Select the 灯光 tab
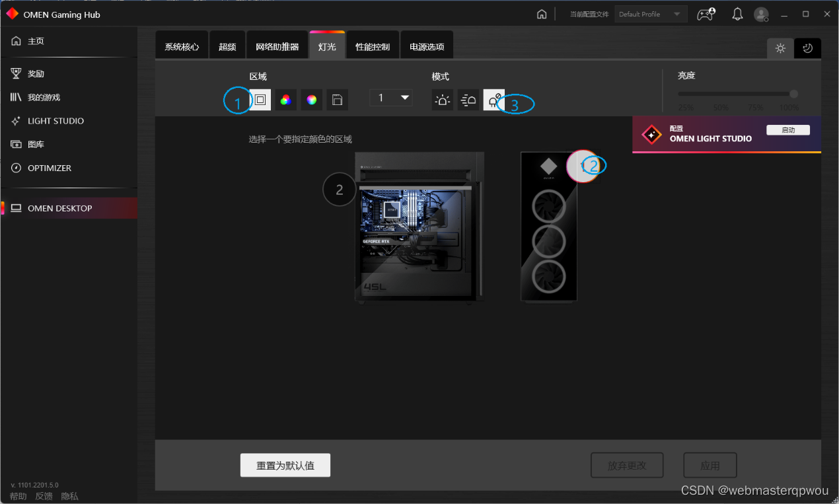839x504 pixels. coord(327,46)
